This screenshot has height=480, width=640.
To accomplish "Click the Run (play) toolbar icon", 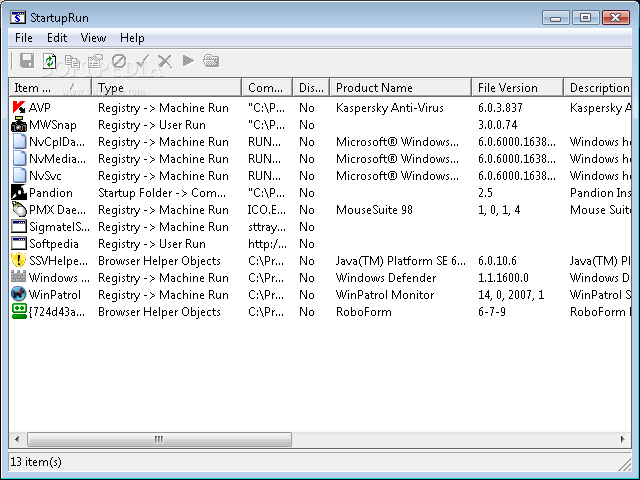I will (188, 61).
